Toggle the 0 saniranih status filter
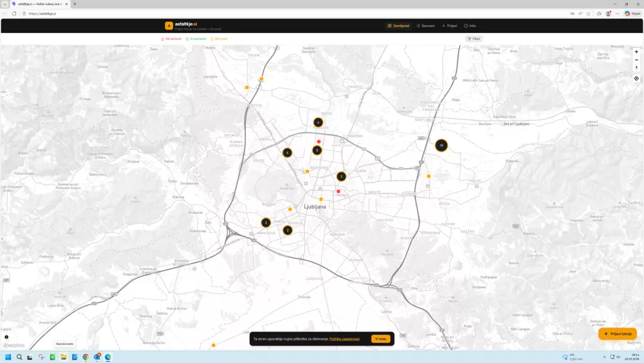Image resolution: width=644 pixels, height=363 pixels. [196, 39]
